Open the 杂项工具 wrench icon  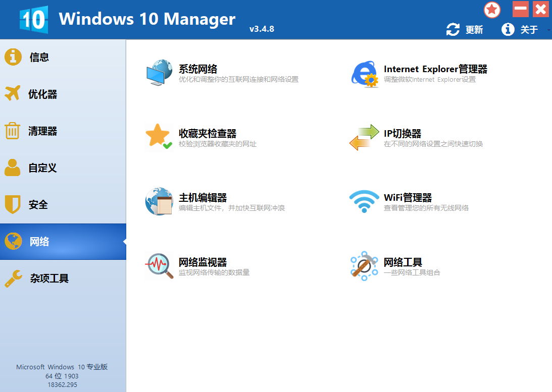(x=13, y=278)
